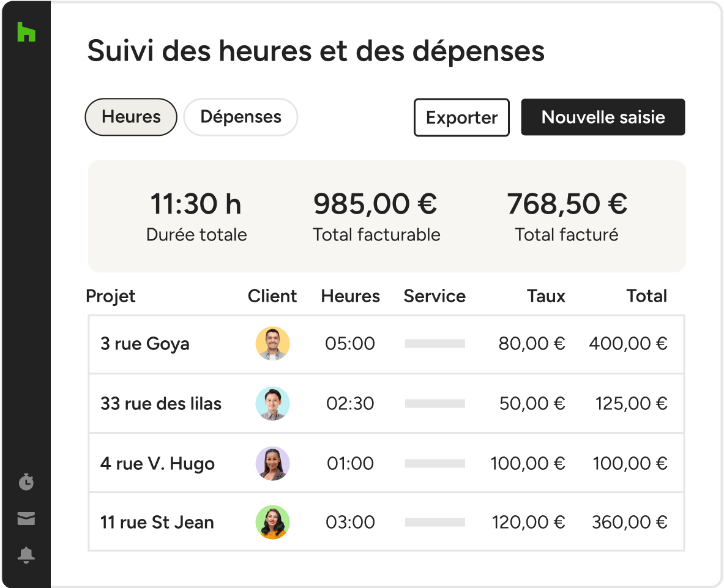Sort by the Total column header
724x588 pixels.
[x=646, y=296]
